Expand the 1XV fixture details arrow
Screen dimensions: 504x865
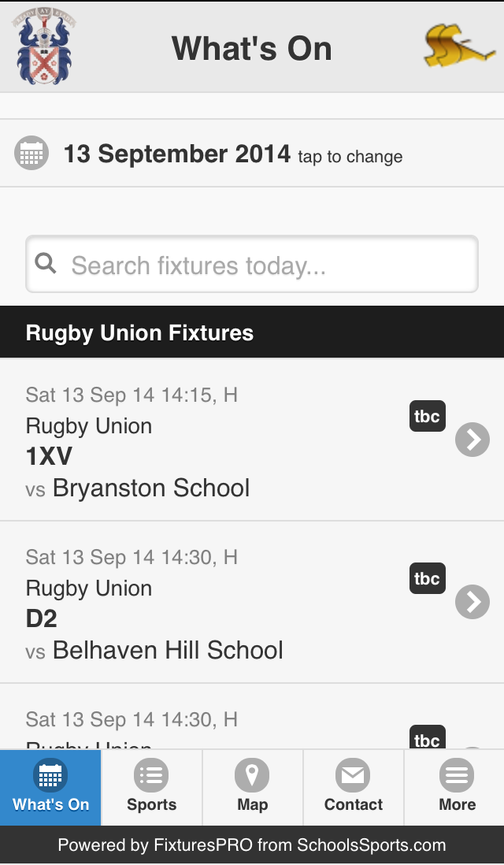[472, 440]
